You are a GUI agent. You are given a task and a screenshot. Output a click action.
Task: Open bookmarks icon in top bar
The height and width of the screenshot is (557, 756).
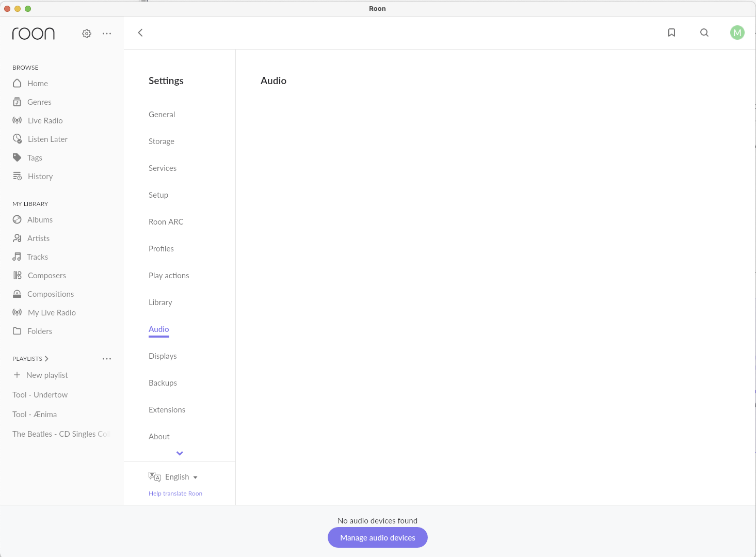[671, 33]
